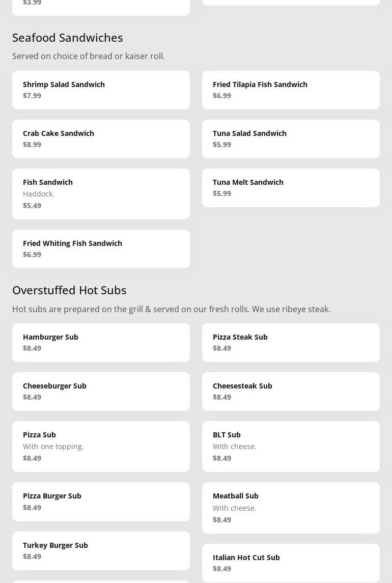
Task: Select the Tuna Salad Sandwich
Action: coord(291,138)
